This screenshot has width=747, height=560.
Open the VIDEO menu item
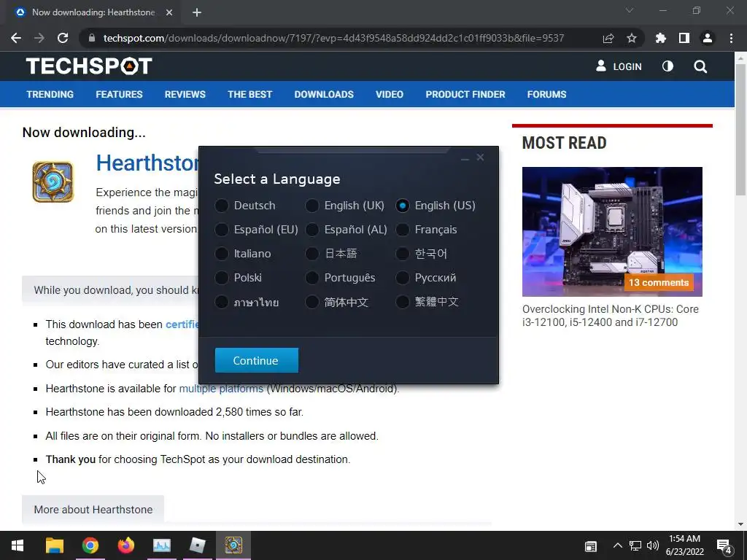click(390, 94)
